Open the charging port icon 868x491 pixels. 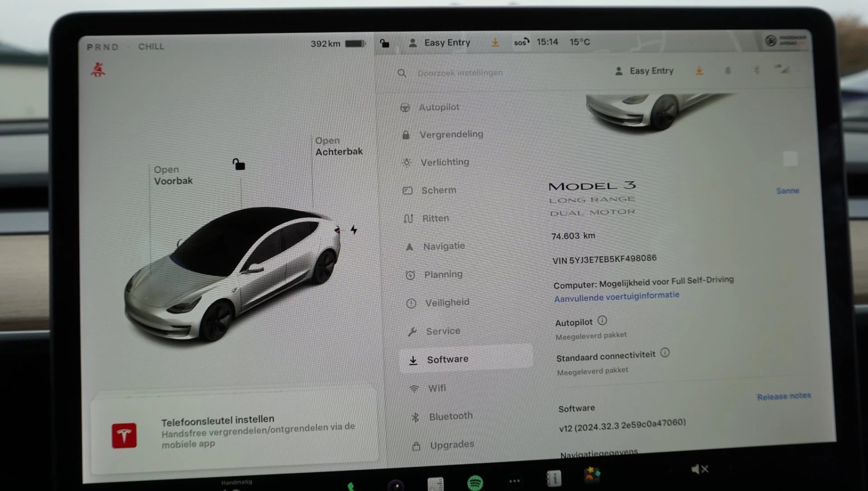(x=353, y=229)
